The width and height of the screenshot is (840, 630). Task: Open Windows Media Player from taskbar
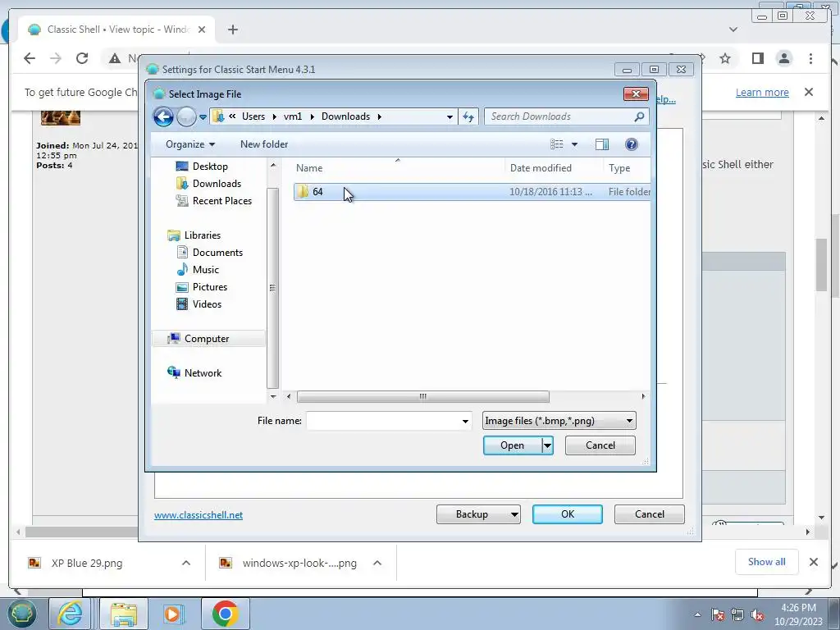(x=172, y=614)
